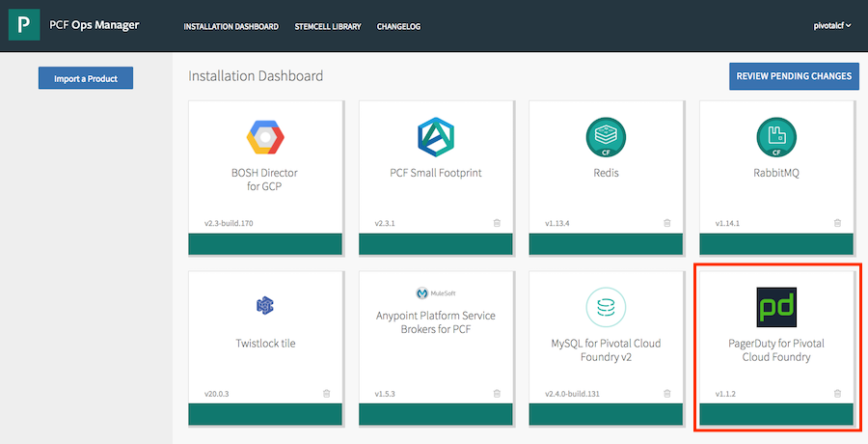This screenshot has height=444, width=868.
Task: Click the PCF Ops Manager logo icon
Action: coord(24,25)
